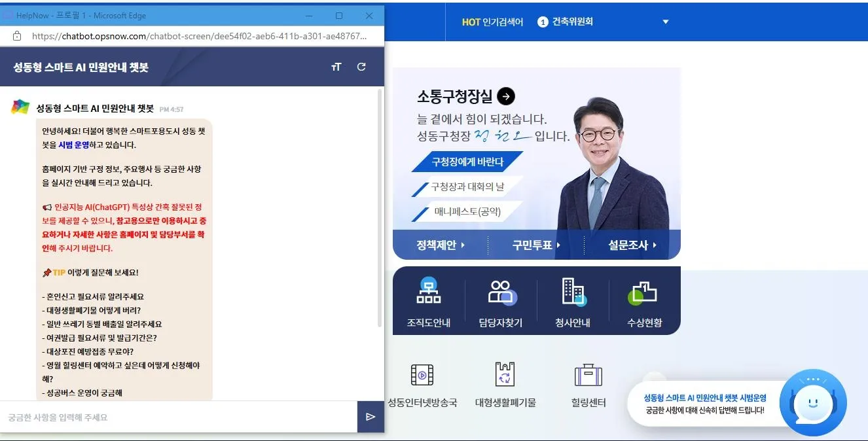The height and width of the screenshot is (441, 868).
Task: Click the chatbot question input field
Action: click(178, 417)
